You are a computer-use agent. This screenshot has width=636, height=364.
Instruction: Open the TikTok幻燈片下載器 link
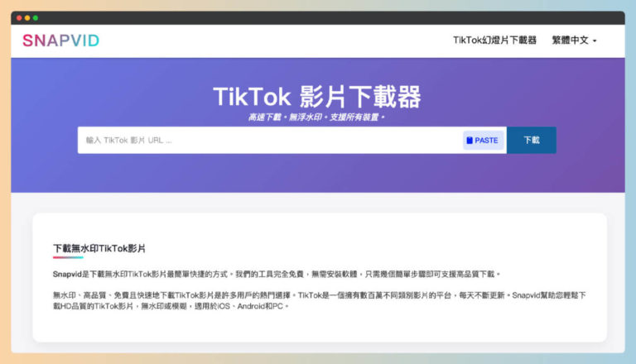[494, 41]
